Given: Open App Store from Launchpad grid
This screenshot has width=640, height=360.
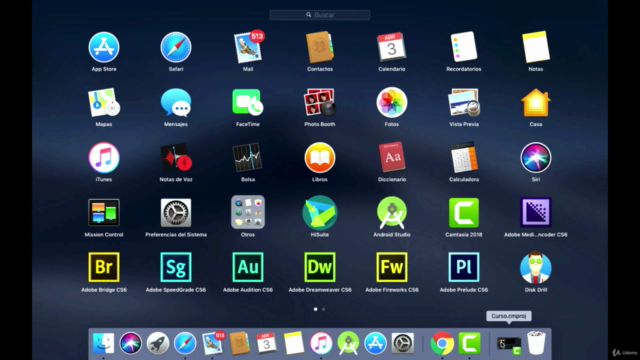Looking at the screenshot, I should pyautogui.click(x=104, y=47).
